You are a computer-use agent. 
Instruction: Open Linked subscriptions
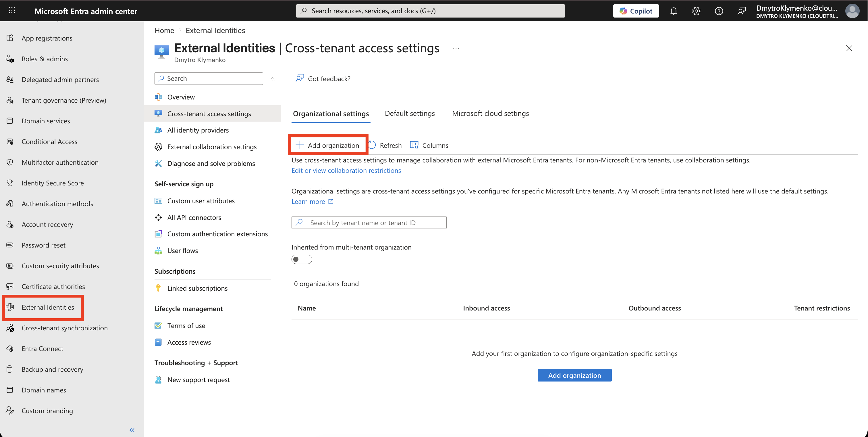197,288
